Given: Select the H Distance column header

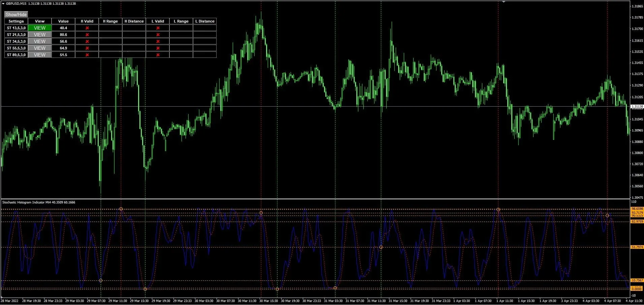Looking at the screenshot, I should click(133, 21).
